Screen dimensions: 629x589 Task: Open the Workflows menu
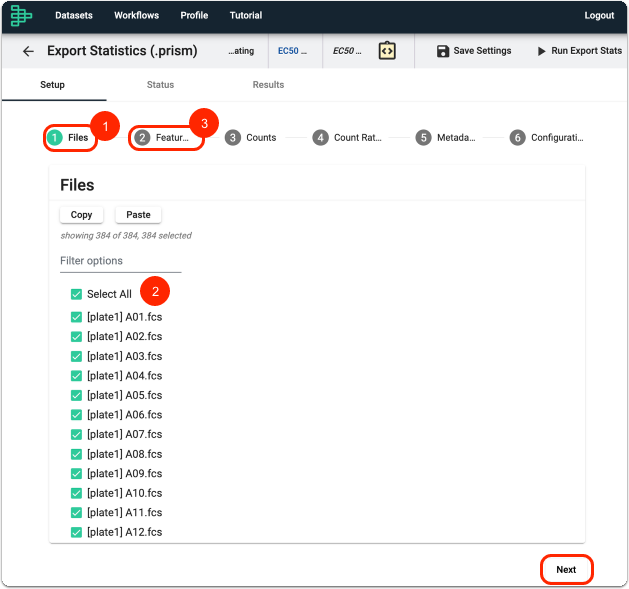[x=136, y=15]
